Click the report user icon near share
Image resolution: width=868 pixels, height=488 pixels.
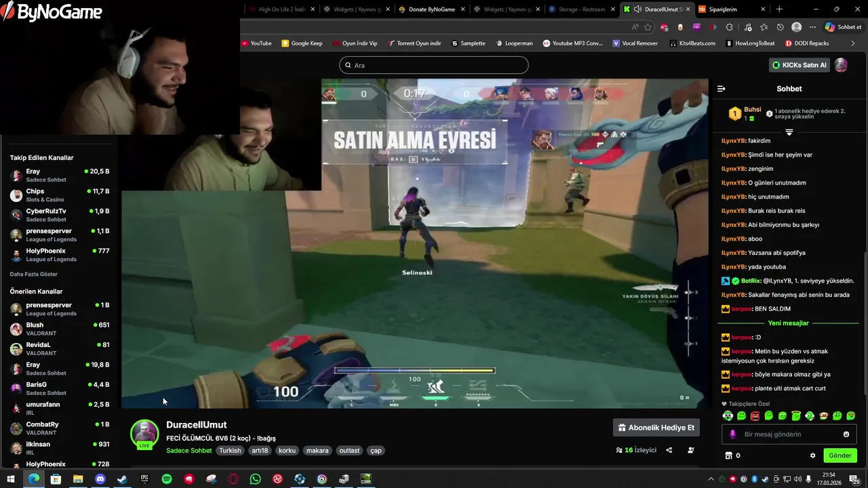(x=691, y=450)
